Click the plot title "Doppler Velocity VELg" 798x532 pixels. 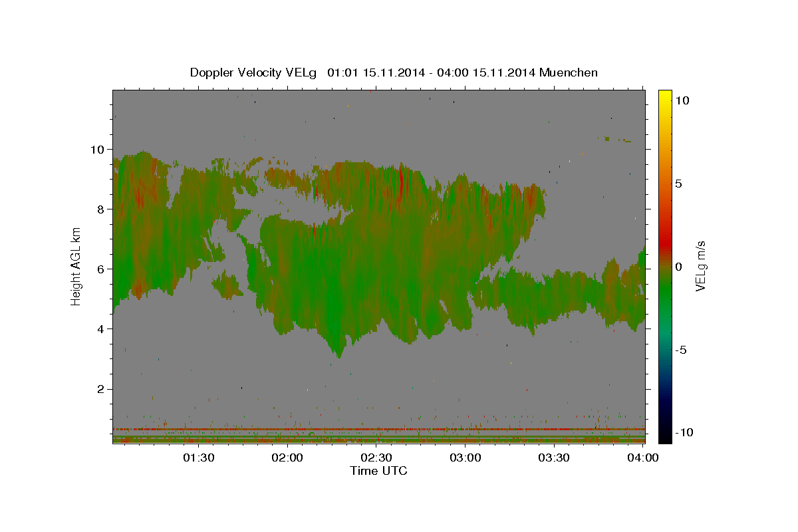[x=253, y=72]
